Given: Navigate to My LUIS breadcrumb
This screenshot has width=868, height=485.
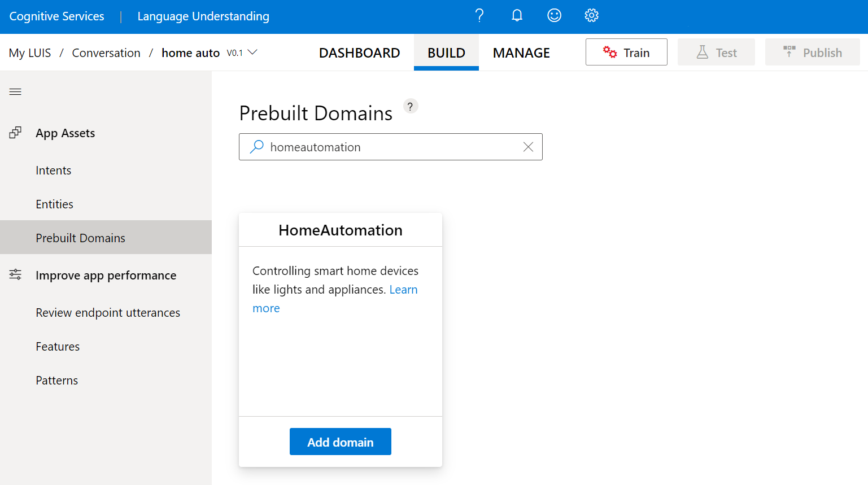Looking at the screenshot, I should click(x=30, y=52).
